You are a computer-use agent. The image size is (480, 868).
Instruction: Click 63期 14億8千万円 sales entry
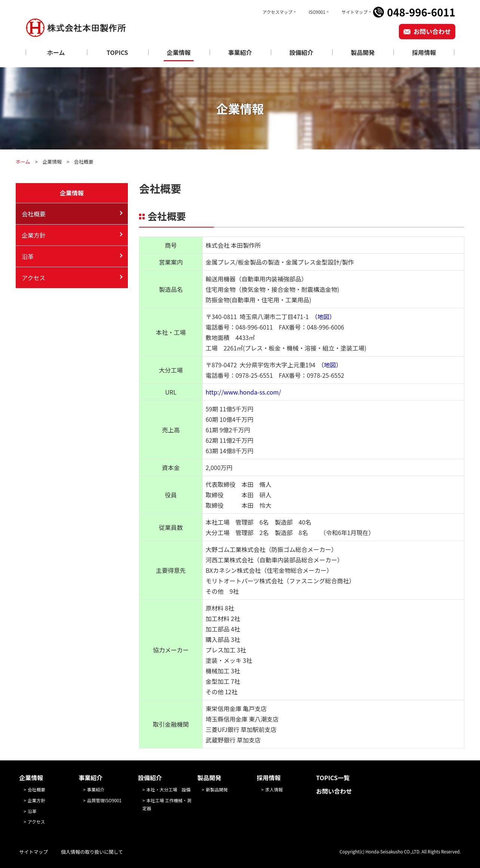[x=230, y=451]
